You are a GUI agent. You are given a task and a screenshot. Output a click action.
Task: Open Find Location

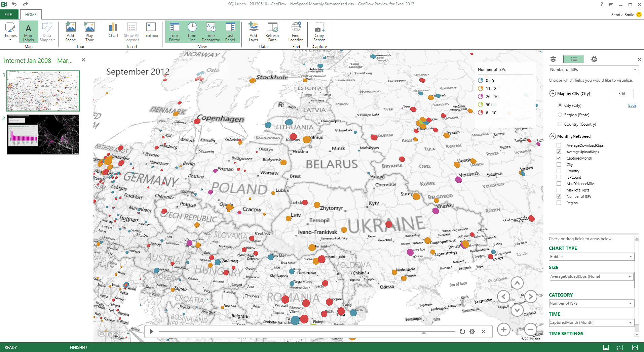coord(296,32)
